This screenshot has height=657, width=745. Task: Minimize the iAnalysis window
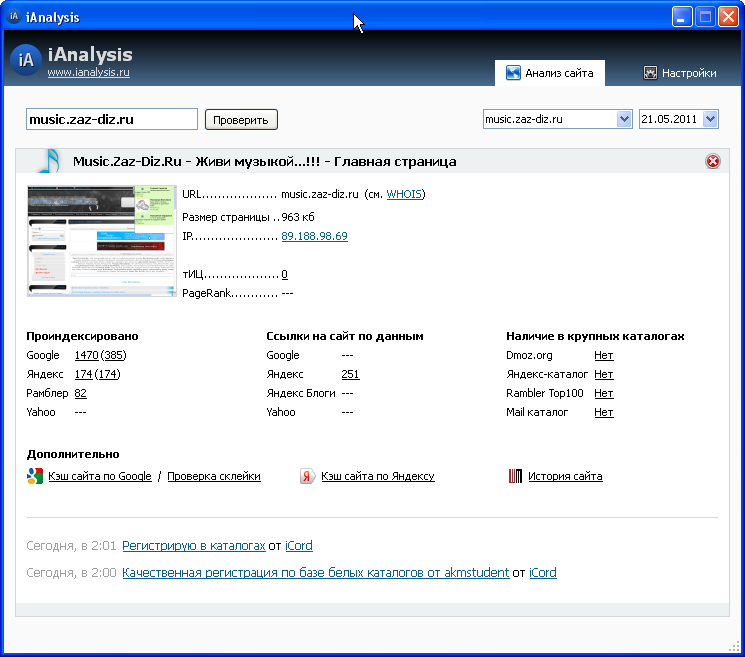click(682, 17)
